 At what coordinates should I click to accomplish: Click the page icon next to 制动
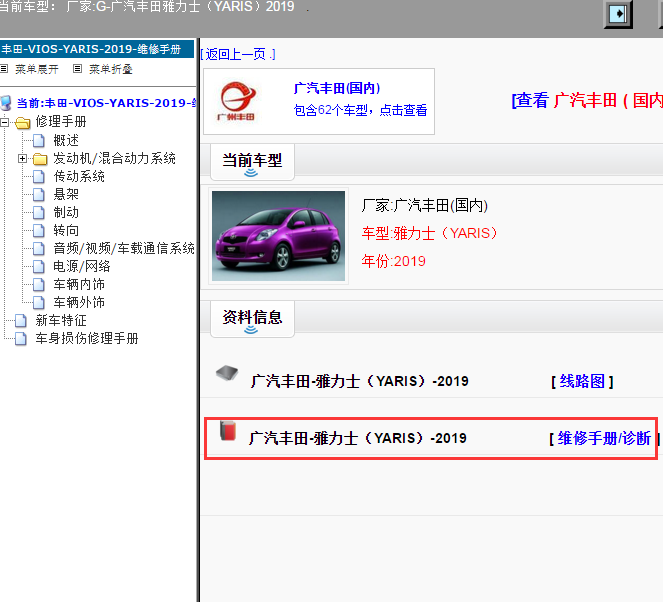point(39,212)
